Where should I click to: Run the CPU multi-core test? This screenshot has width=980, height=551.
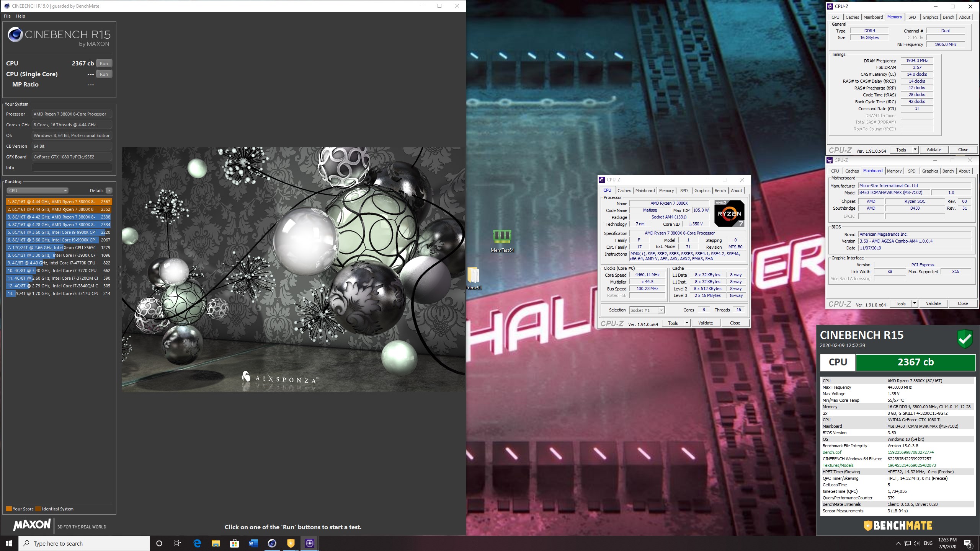click(x=104, y=64)
